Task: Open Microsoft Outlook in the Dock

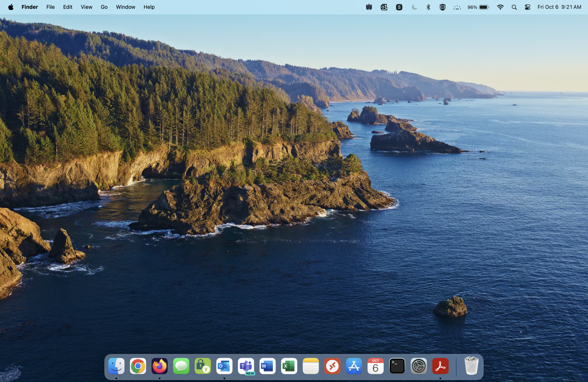Action: (x=224, y=366)
